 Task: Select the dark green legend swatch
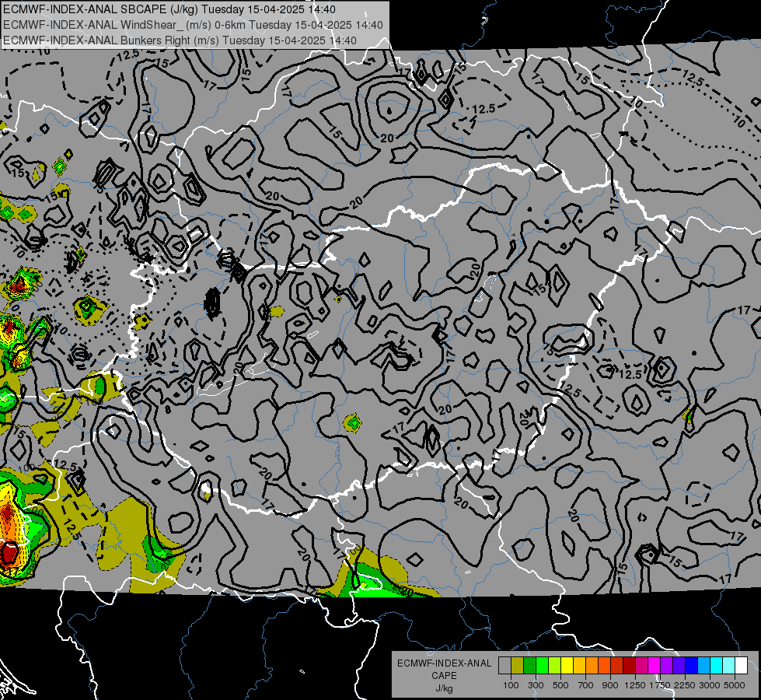coord(529,666)
